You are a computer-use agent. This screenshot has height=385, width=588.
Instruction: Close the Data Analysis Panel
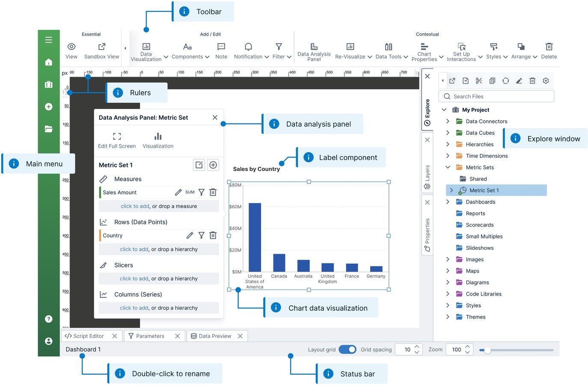click(215, 117)
